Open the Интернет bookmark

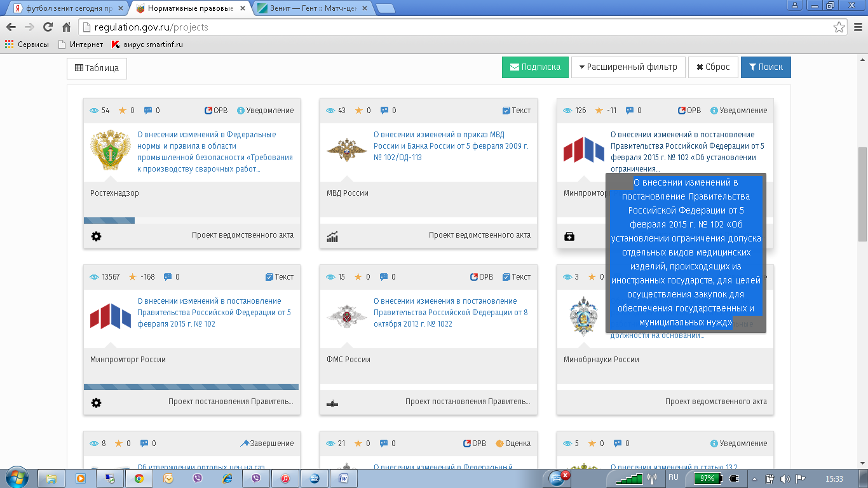coord(80,44)
